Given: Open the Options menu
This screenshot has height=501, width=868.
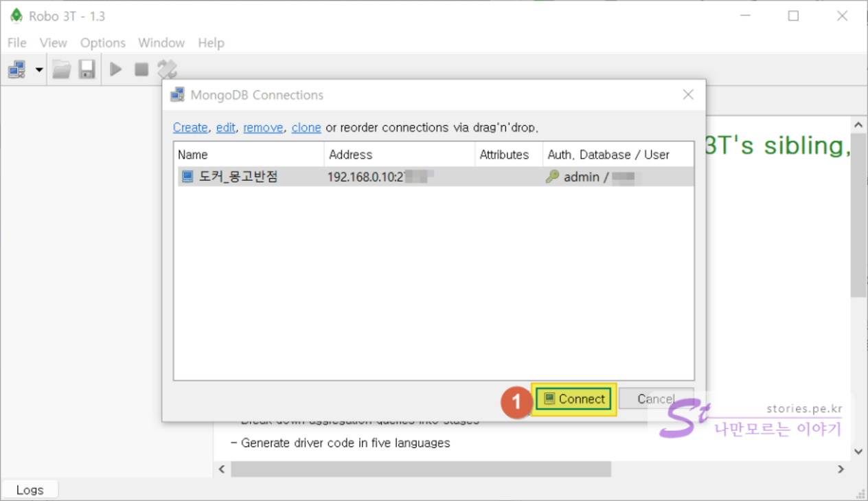Looking at the screenshot, I should 103,43.
